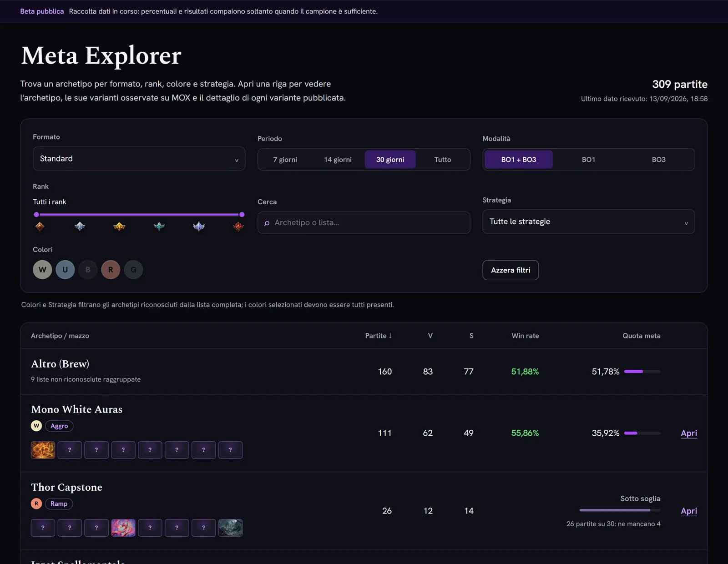Click the Quota meta column header
This screenshot has width=728, height=564.
pyautogui.click(x=642, y=336)
